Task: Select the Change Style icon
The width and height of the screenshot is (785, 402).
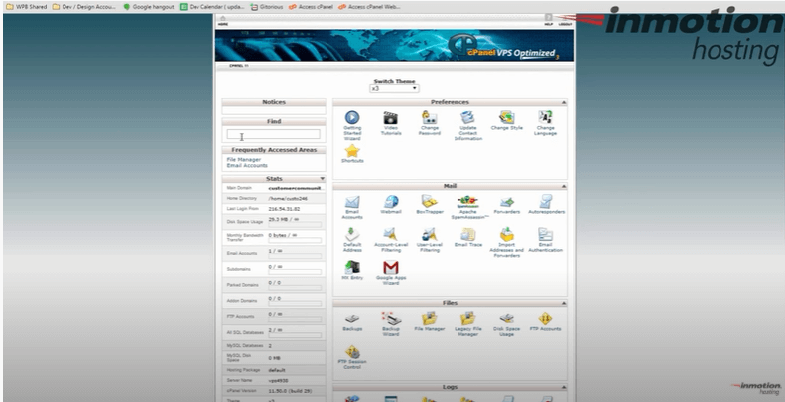Action: (507, 118)
